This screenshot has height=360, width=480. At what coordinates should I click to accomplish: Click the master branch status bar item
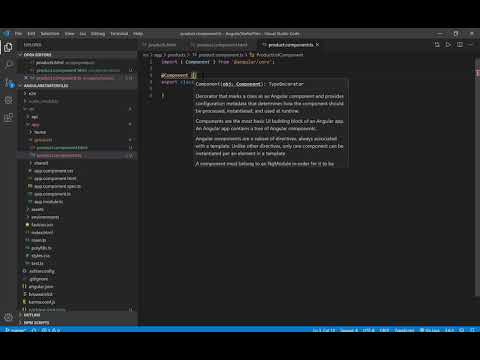pos(15,330)
